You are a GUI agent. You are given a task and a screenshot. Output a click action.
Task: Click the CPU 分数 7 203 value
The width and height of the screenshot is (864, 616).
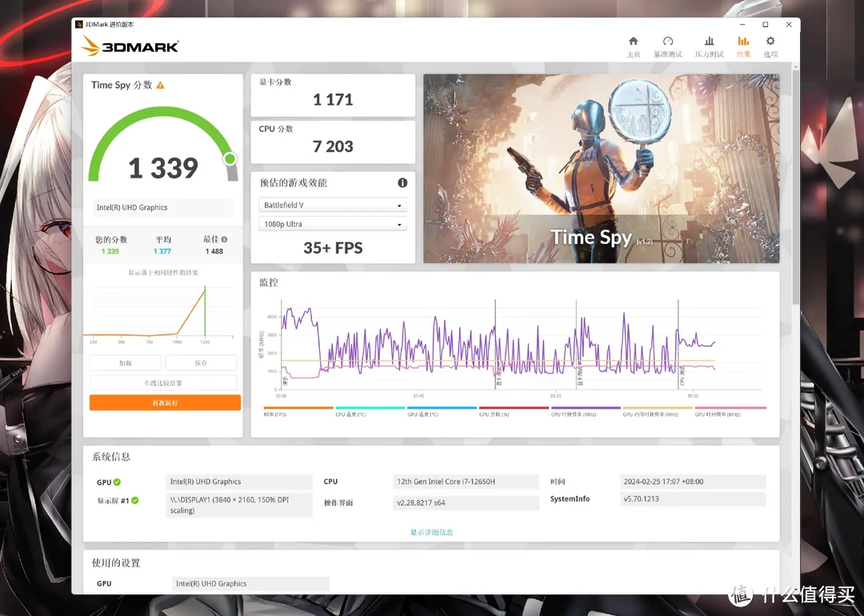click(x=333, y=146)
